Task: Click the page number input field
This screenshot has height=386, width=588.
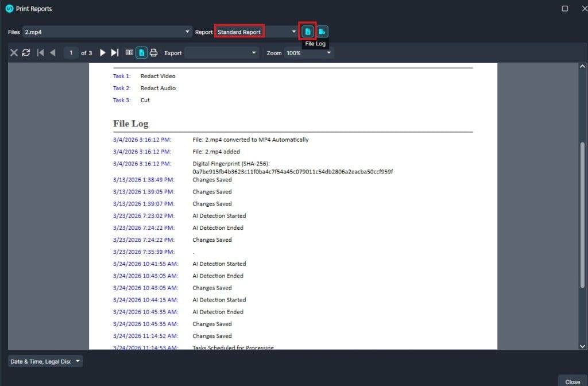Action: (x=71, y=53)
